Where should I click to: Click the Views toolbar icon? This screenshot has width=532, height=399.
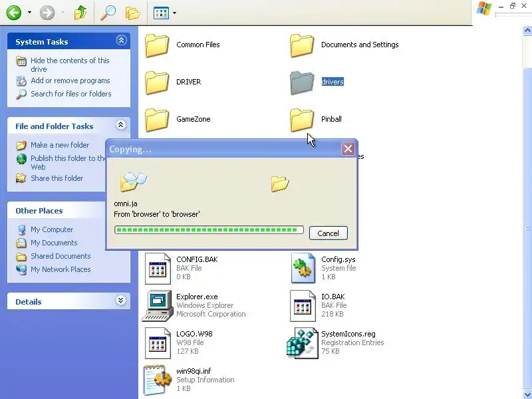click(161, 13)
